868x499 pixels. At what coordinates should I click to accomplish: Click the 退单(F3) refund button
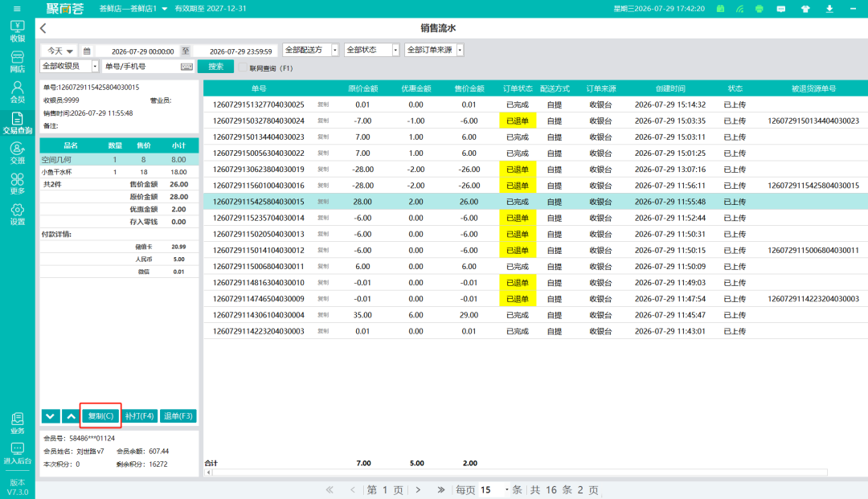178,416
